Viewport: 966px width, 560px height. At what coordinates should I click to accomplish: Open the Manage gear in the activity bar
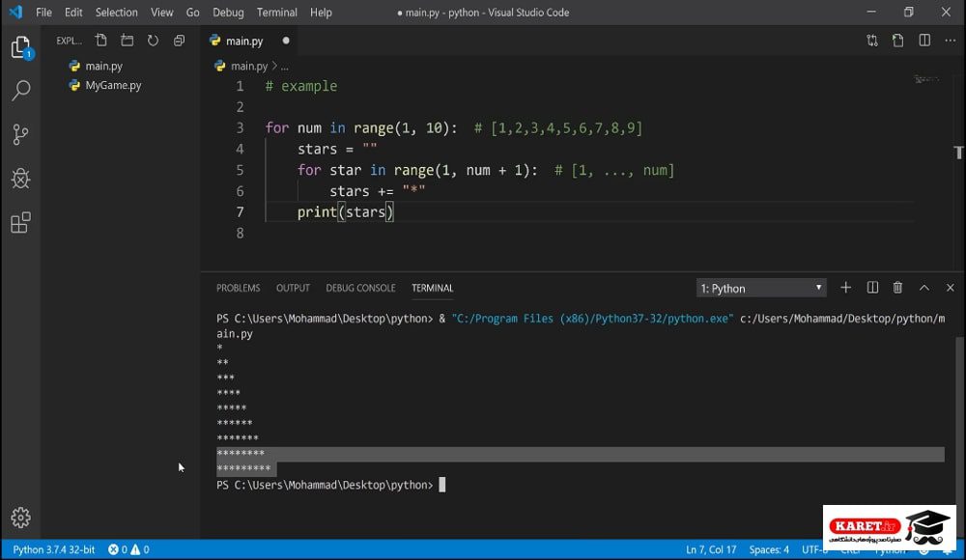(x=20, y=518)
